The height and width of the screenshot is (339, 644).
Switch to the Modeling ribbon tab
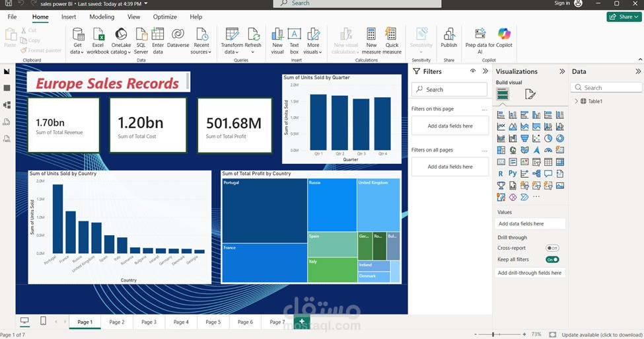(102, 17)
